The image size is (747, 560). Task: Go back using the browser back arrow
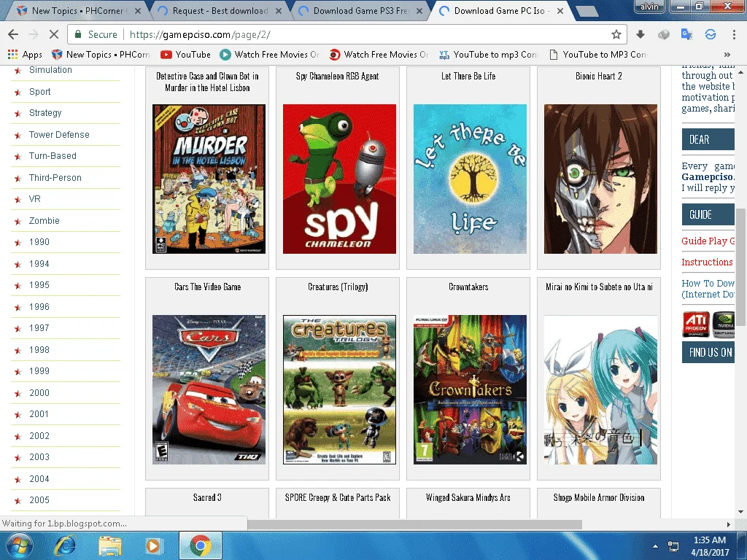(13, 34)
